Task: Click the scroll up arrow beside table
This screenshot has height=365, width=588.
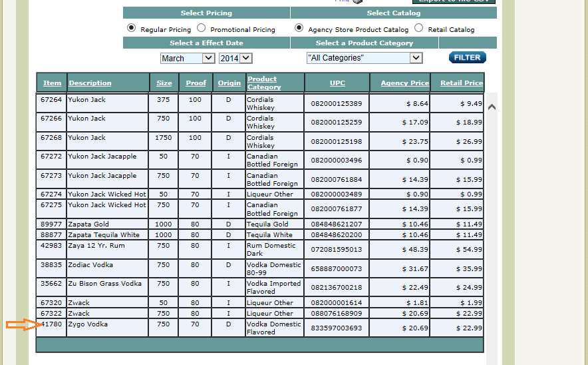Action: 492,107
